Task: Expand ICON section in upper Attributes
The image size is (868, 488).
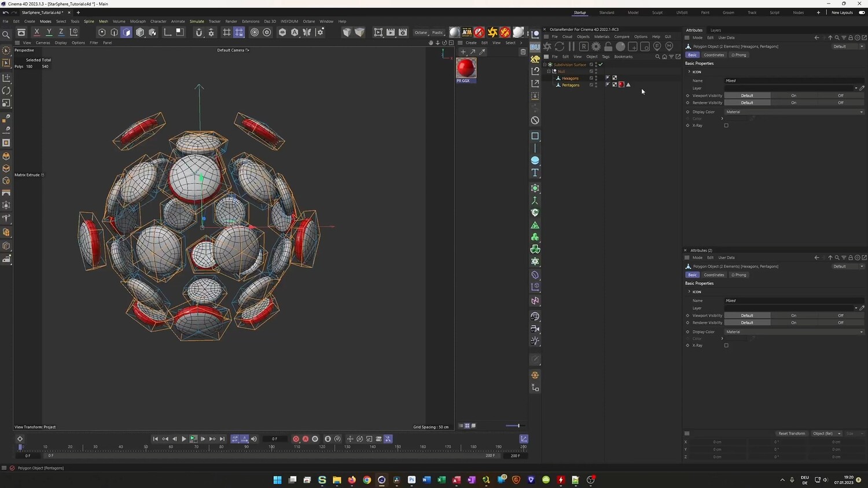Action: point(689,72)
